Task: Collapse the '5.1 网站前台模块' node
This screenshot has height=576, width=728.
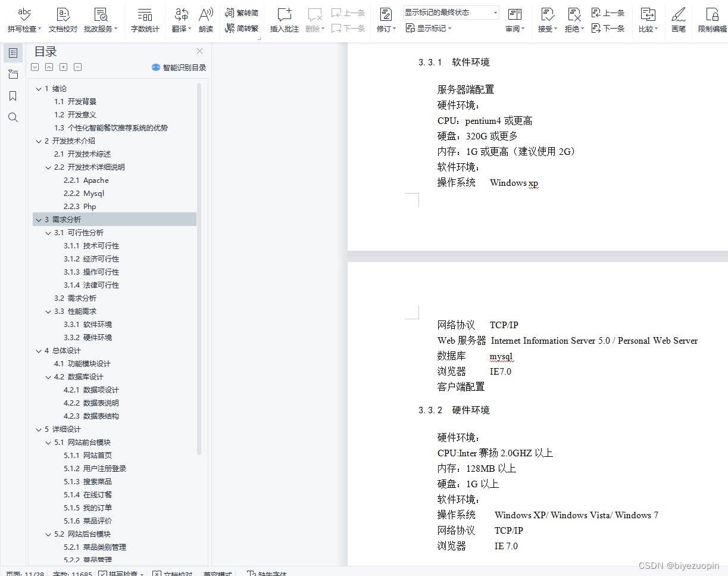Action: (x=48, y=443)
